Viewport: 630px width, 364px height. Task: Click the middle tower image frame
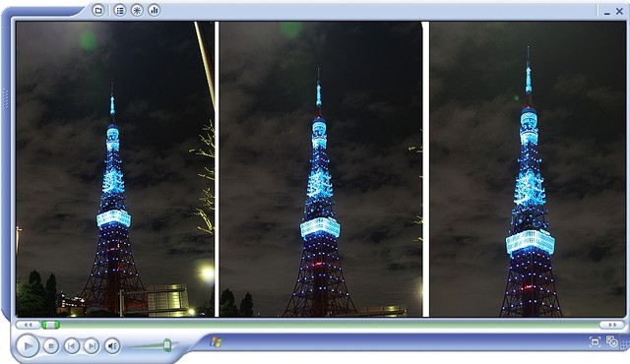click(x=321, y=169)
